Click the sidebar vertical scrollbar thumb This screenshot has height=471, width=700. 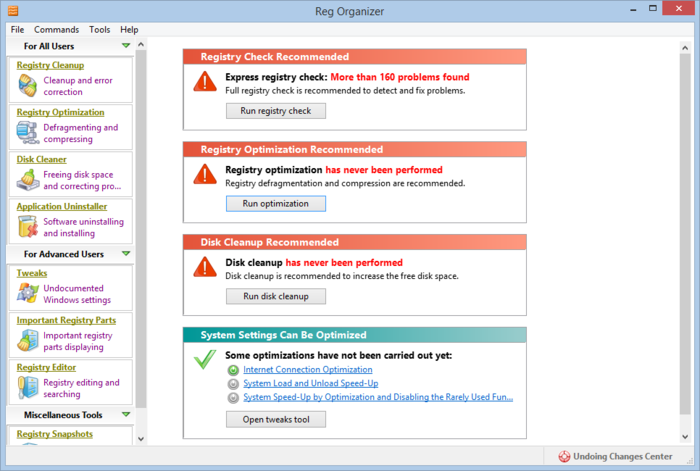[x=141, y=229]
